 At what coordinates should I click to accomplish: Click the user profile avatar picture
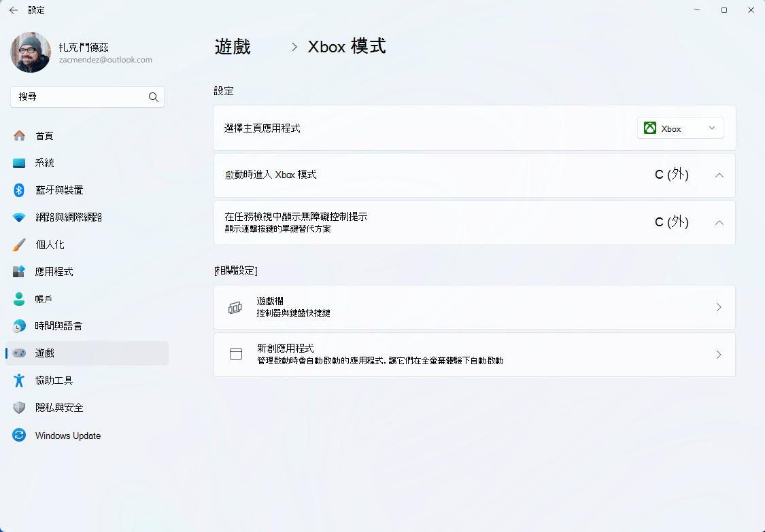[x=30, y=53]
